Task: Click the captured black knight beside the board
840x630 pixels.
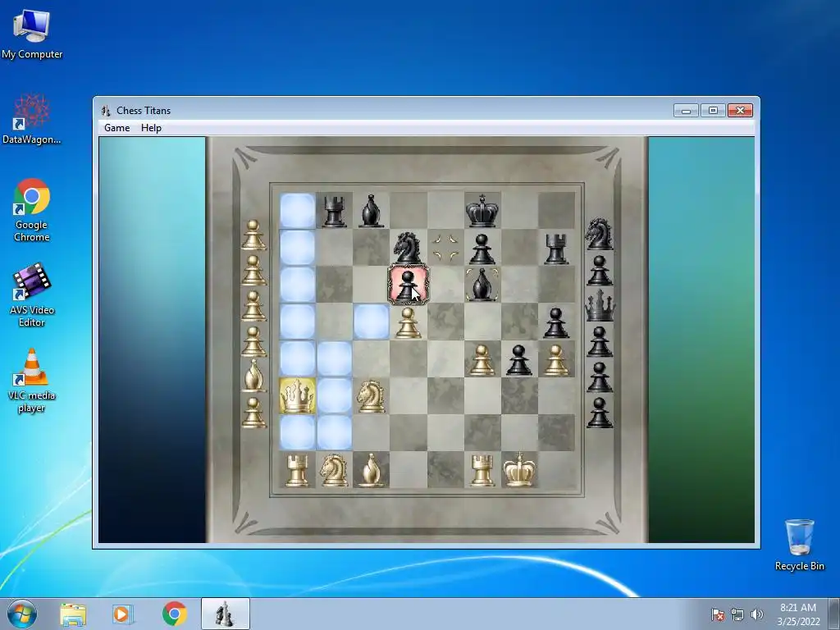Action: 599,234
